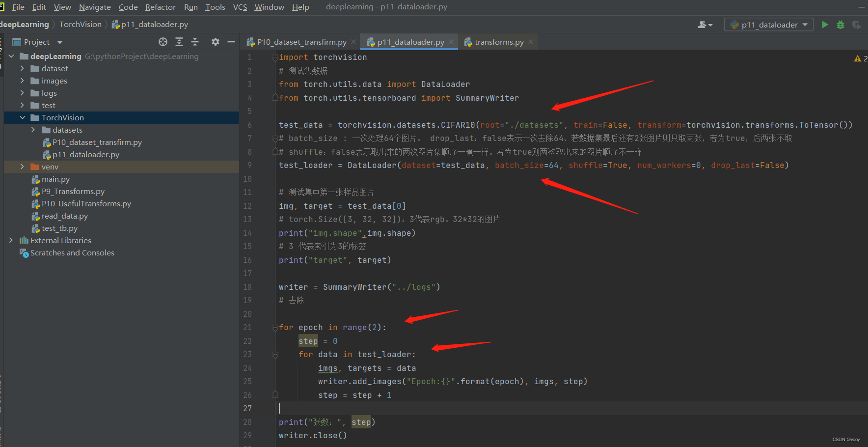Fold the inner for loop at line 23
The width and height of the screenshot is (868, 447).
[275, 355]
